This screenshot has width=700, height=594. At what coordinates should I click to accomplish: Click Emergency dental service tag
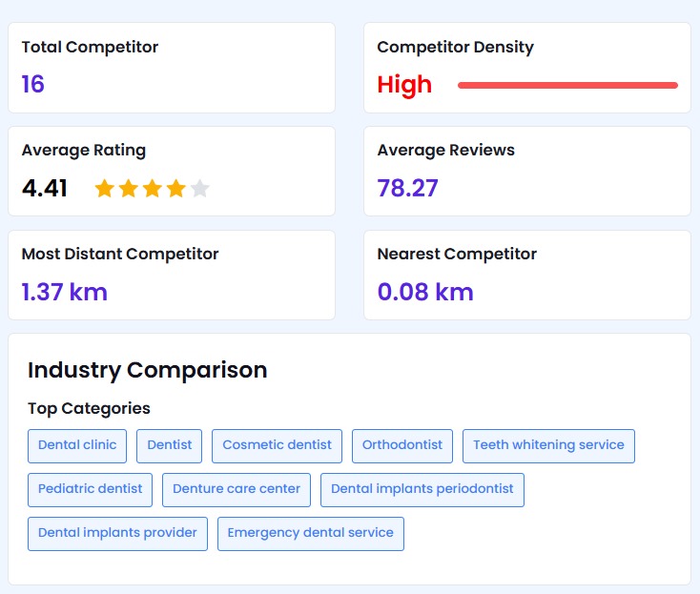(x=310, y=533)
